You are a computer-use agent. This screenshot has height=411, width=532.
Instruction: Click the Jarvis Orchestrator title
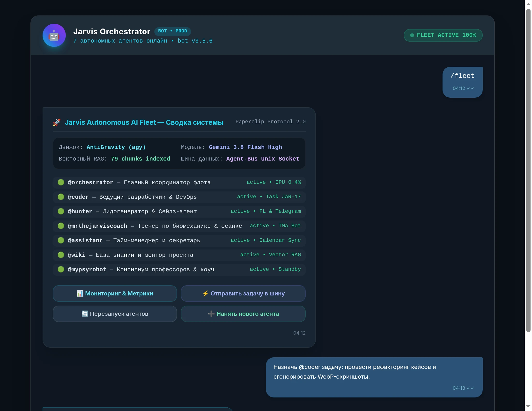coord(112,32)
